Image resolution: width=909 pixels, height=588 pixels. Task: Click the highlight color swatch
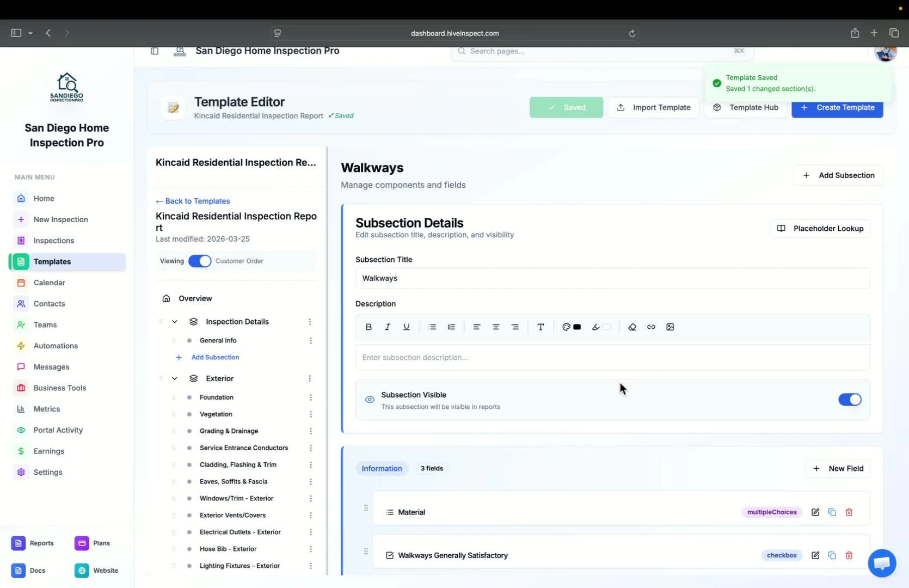(x=607, y=327)
